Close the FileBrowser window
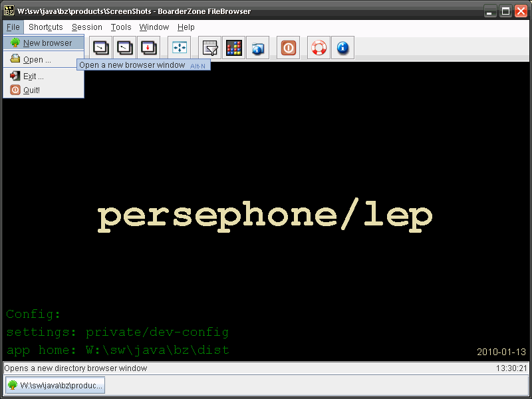This screenshot has height=399, width=532. [x=521, y=11]
